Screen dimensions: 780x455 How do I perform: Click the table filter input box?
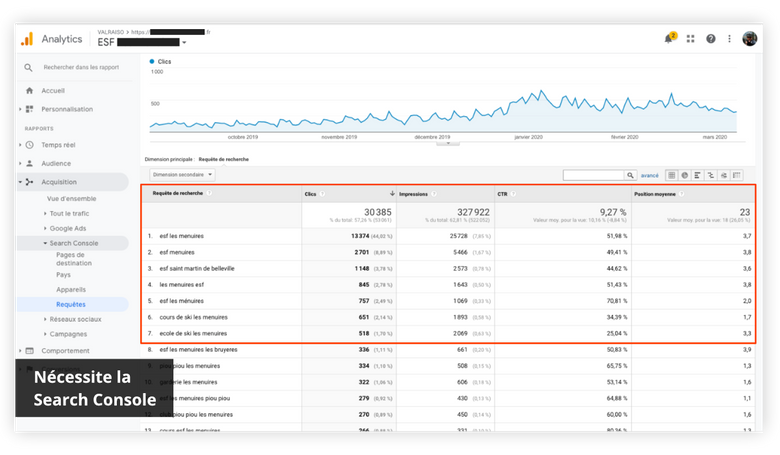pos(593,175)
